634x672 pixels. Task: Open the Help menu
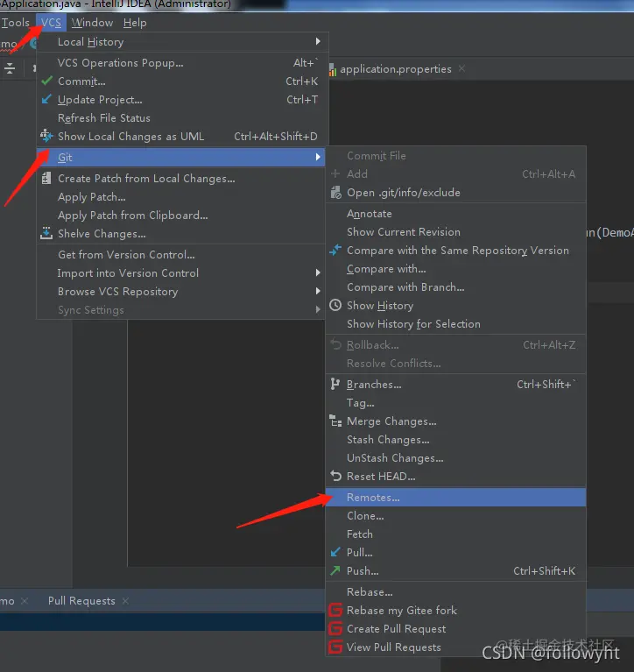tap(135, 22)
